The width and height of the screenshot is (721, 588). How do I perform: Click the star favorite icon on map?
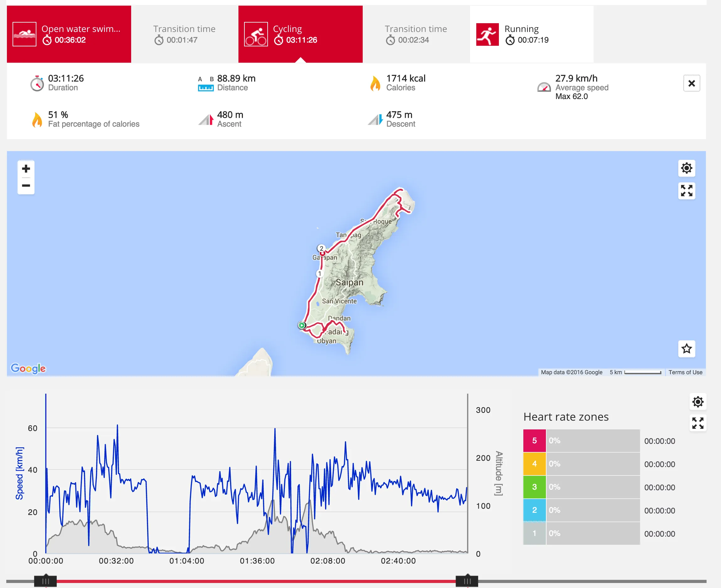[x=686, y=349]
